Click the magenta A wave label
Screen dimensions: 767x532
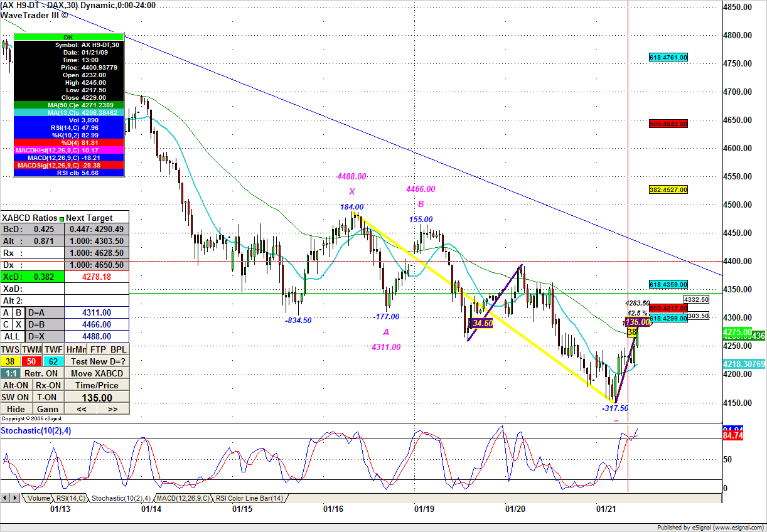tap(386, 332)
